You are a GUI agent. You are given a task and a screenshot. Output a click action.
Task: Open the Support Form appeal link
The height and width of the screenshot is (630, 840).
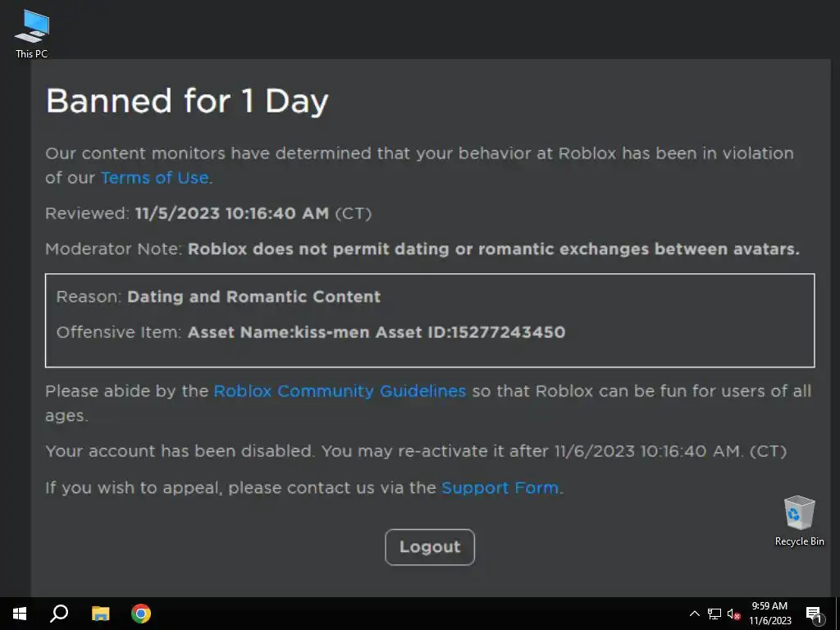[x=500, y=488]
